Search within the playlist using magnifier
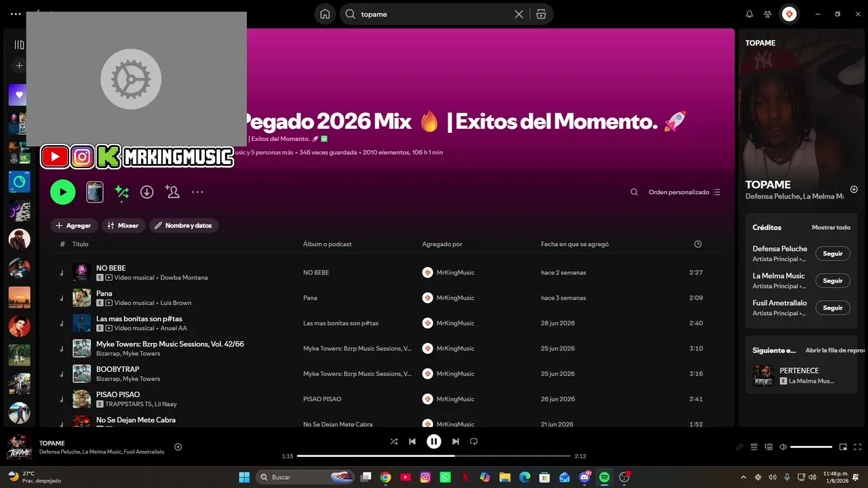 pyautogui.click(x=634, y=192)
